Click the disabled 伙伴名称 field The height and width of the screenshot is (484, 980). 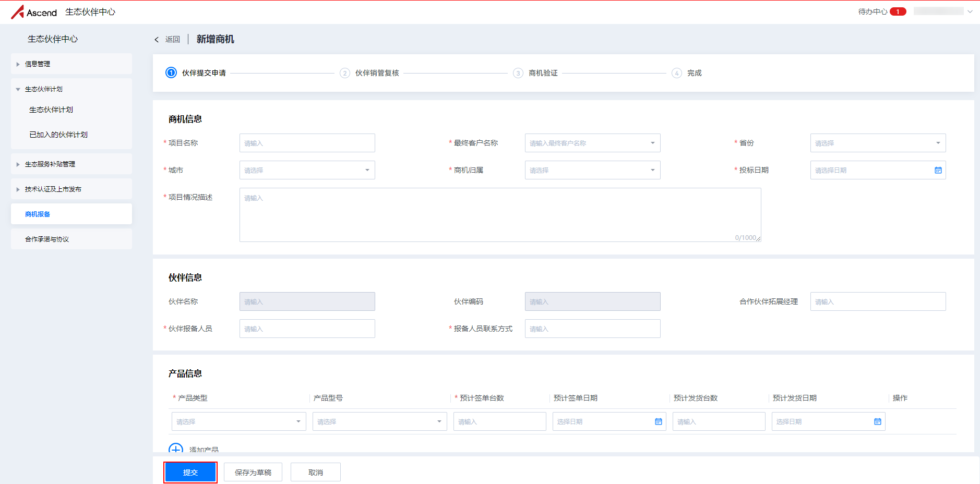tap(307, 301)
